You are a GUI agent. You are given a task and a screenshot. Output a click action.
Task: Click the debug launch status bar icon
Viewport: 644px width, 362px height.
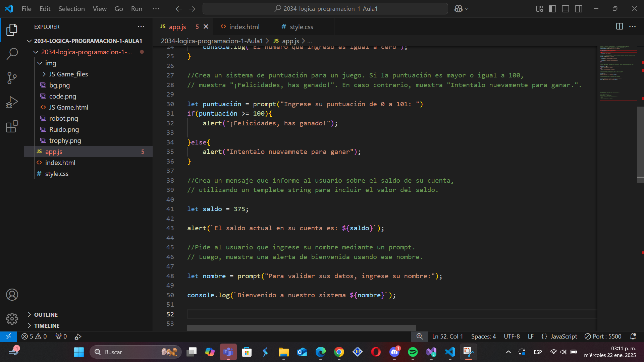(x=78, y=336)
